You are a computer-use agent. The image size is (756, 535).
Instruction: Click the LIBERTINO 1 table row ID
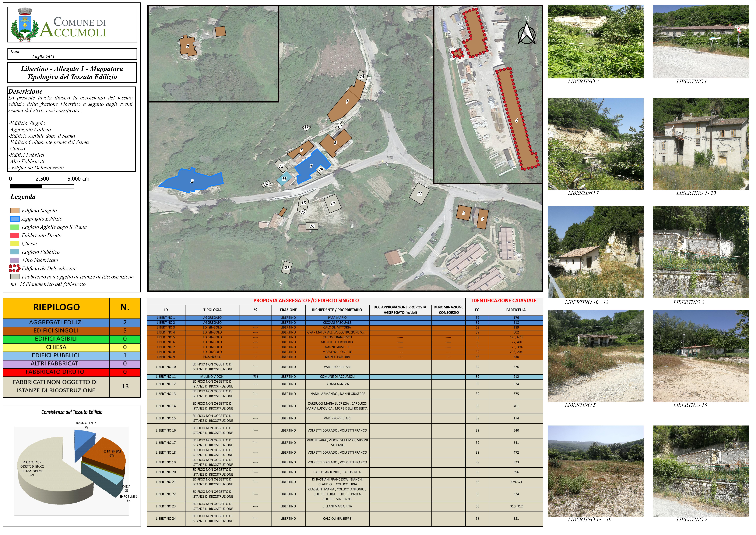coord(166,318)
